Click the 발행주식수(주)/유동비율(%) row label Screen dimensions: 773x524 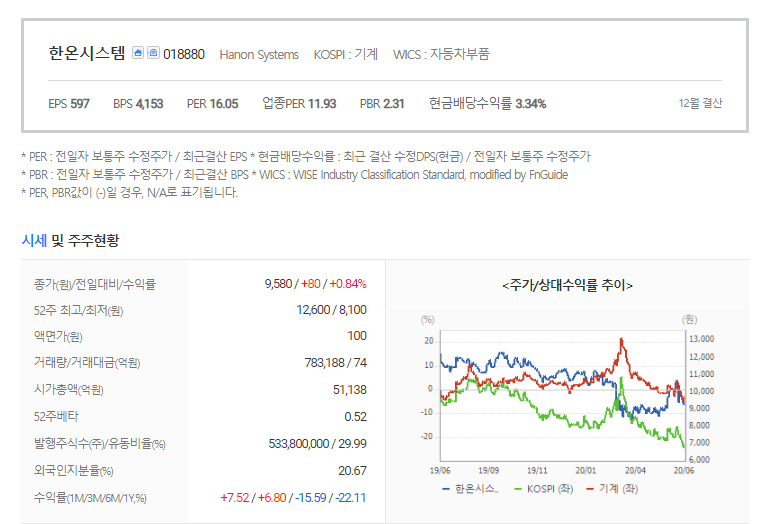pyautogui.click(x=100, y=444)
